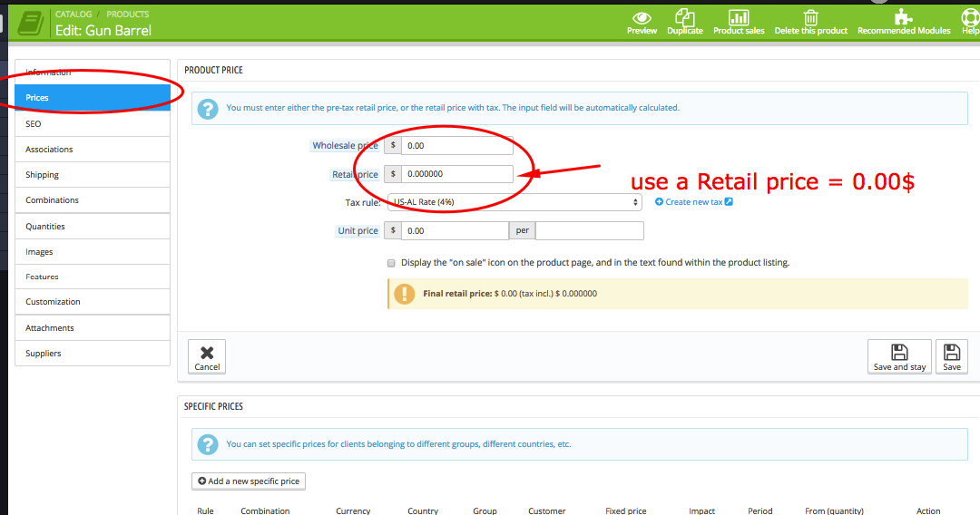Click the Rule column header

coord(206,510)
